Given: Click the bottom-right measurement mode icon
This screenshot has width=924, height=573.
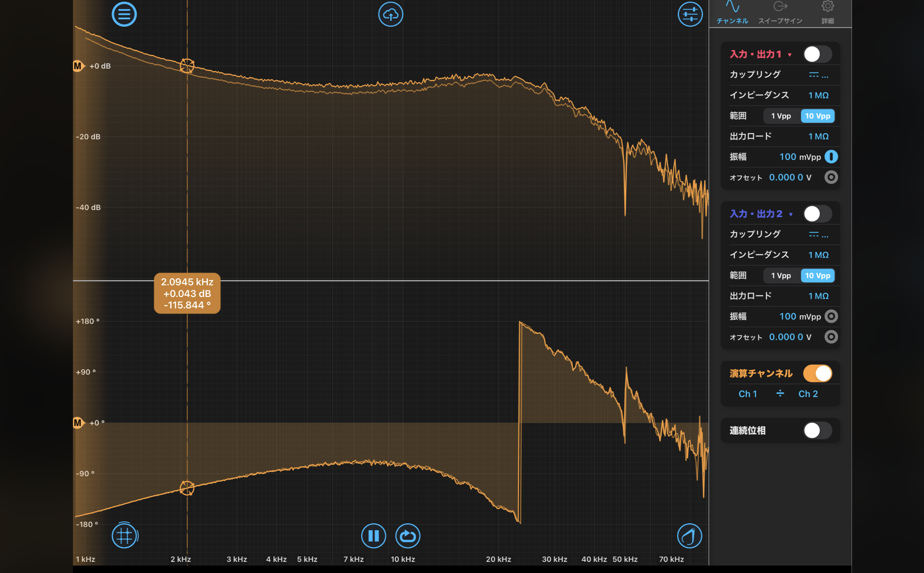Looking at the screenshot, I should (x=689, y=535).
